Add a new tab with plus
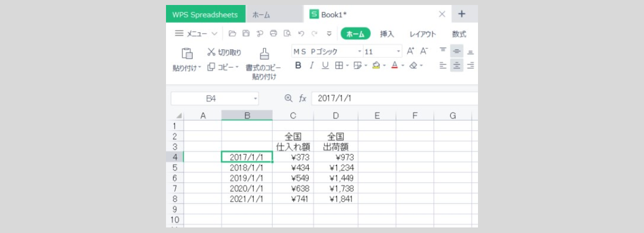644x233 pixels. tap(462, 14)
